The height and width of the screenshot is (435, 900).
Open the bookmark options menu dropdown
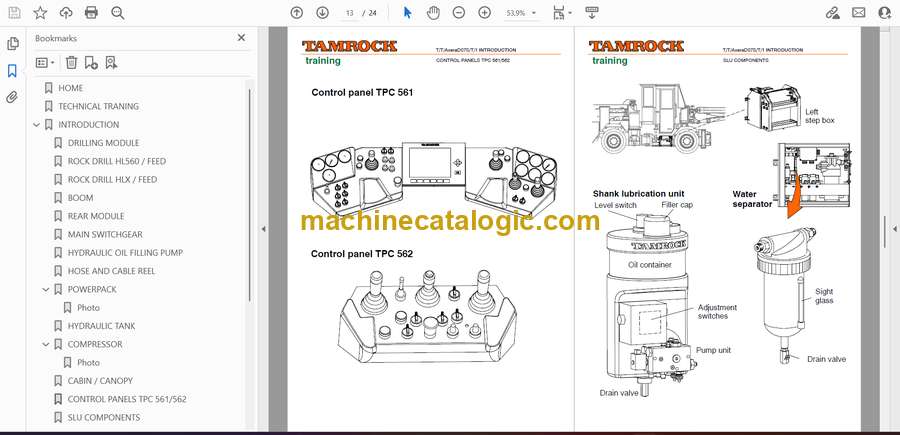pos(45,63)
